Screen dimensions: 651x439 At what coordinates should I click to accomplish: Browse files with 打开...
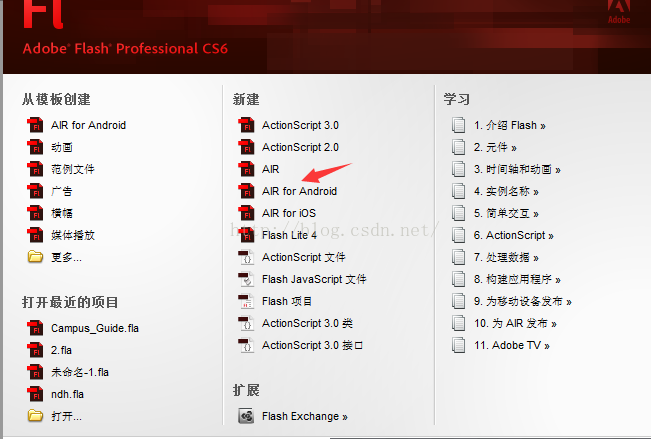pyautogui.click(x=66, y=416)
